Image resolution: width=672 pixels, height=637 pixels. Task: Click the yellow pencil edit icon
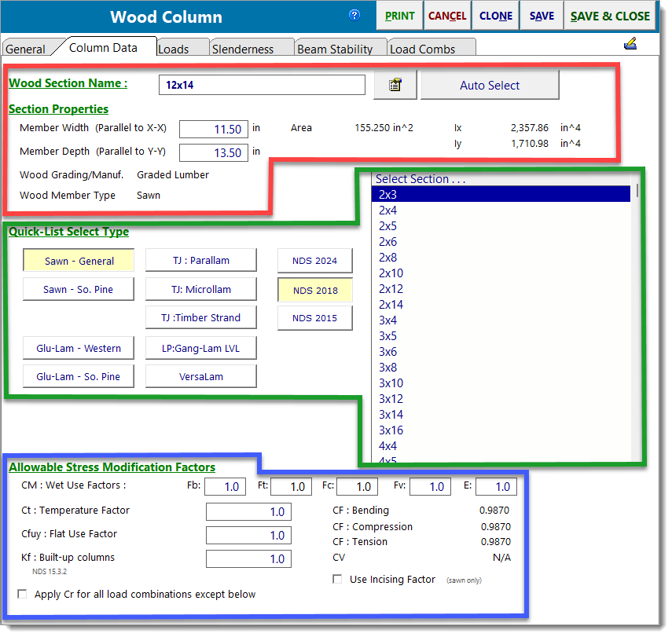click(x=630, y=44)
